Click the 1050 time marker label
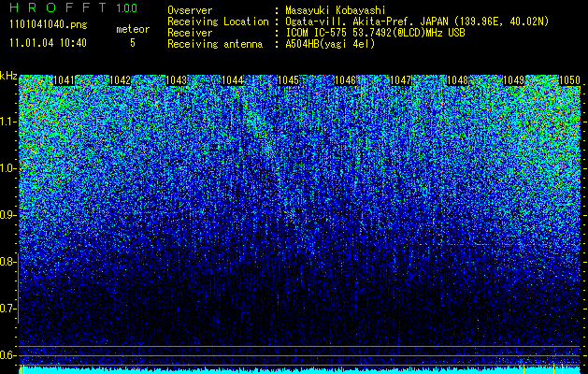Image resolution: width=588 pixels, height=374 pixels. (569, 80)
